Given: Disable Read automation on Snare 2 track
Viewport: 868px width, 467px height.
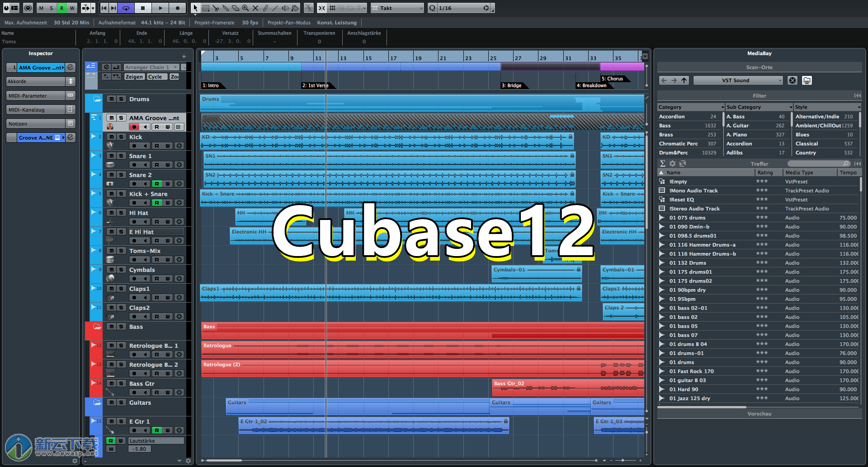Looking at the screenshot, I should coord(157,184).
